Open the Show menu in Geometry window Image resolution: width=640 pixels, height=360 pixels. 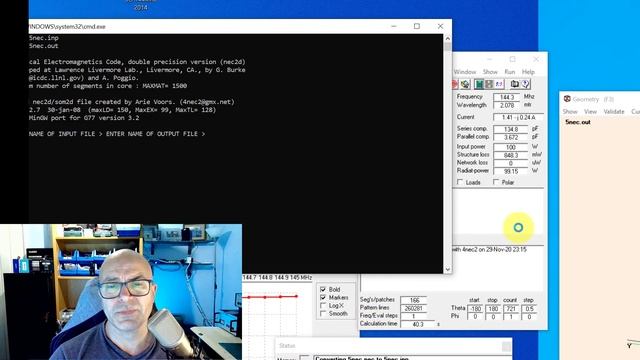(570, 111)
